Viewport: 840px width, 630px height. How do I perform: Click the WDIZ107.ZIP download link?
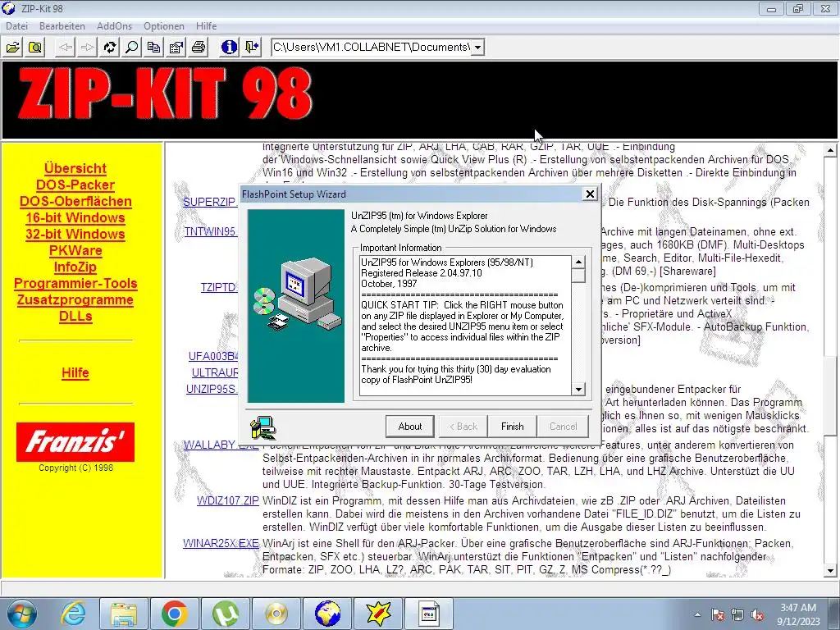[228, 501]
